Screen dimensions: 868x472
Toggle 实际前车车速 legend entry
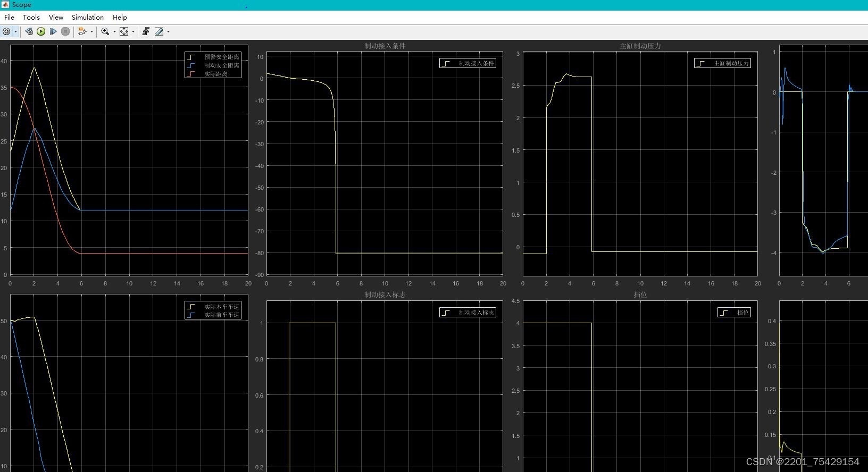point(213,315)
